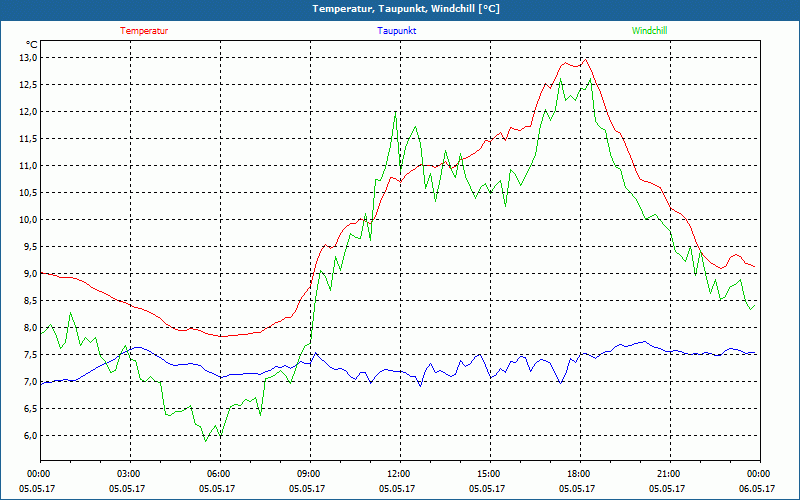The image size is (800, 500).
Task: Click the 06.05.17 date label
Action: [757, 489]
